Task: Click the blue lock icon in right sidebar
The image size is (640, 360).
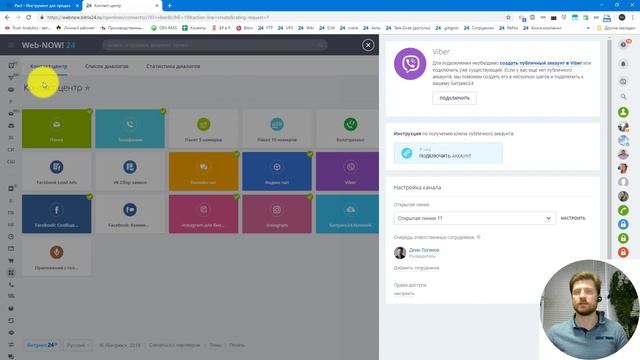Action: pos(623,224)
